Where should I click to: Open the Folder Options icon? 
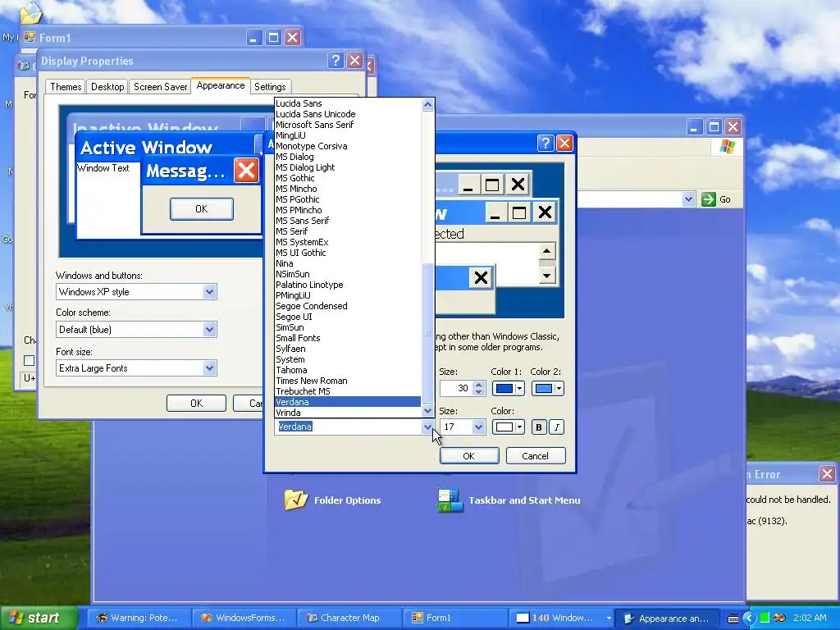click(296, 500)
